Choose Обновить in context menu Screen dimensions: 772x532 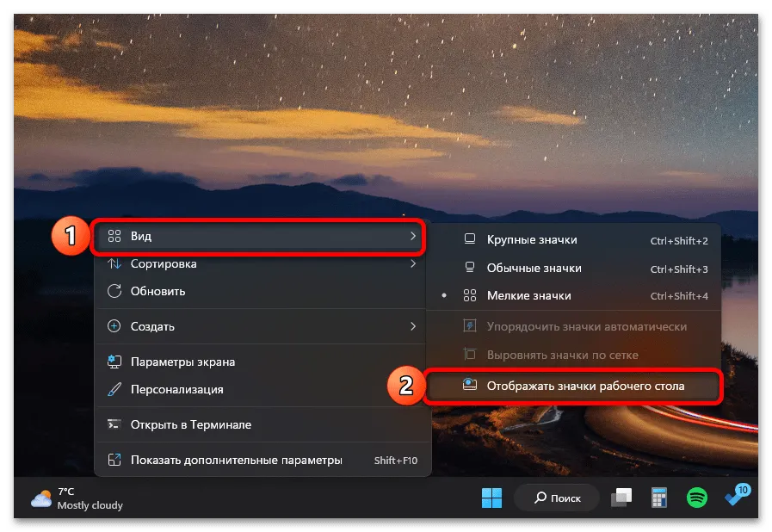point(262,291)
